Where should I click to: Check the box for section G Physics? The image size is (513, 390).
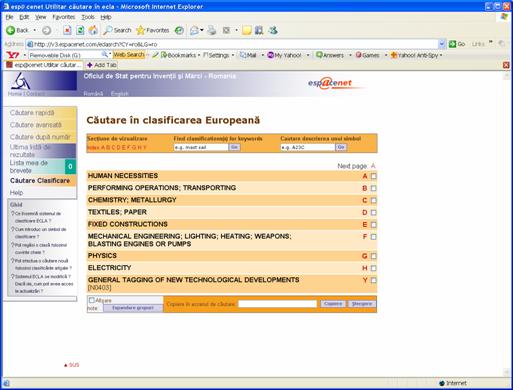click(374, 256)
